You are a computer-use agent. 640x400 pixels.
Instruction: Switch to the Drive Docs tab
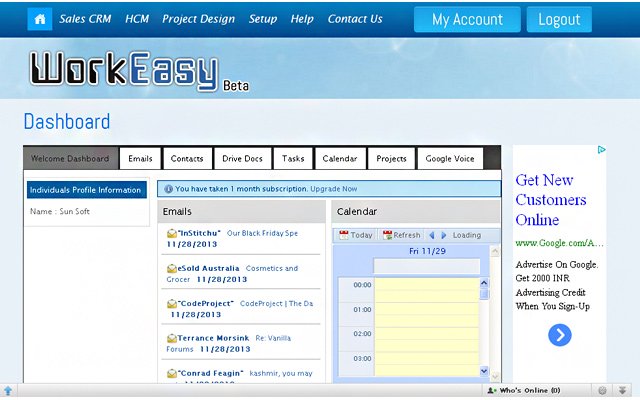coord(242,158)
